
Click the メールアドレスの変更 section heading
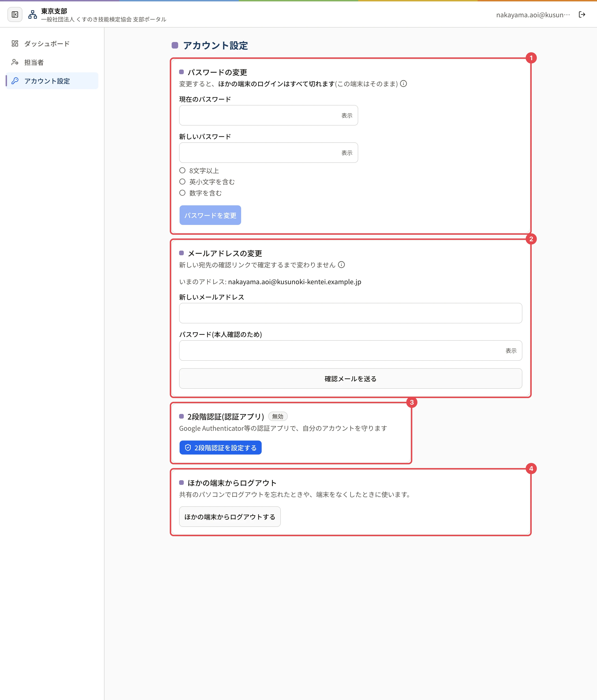[x=225, y=253]
